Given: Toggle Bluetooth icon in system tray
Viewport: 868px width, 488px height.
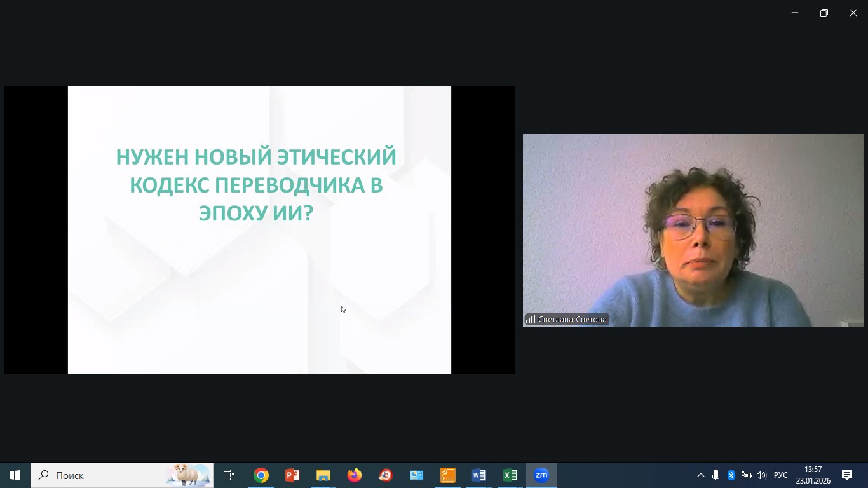Looking at the screenshot, I should click(x=731, y=475).
